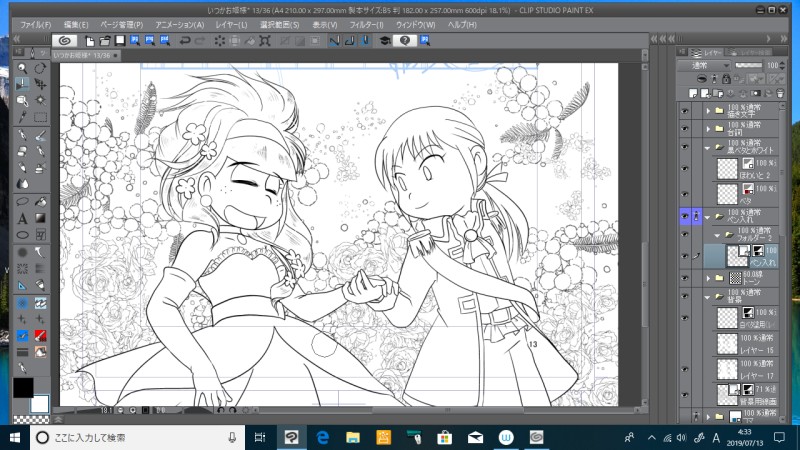Hide the 描き文字 folder layer
800x450 pixels.
point(685,111)
